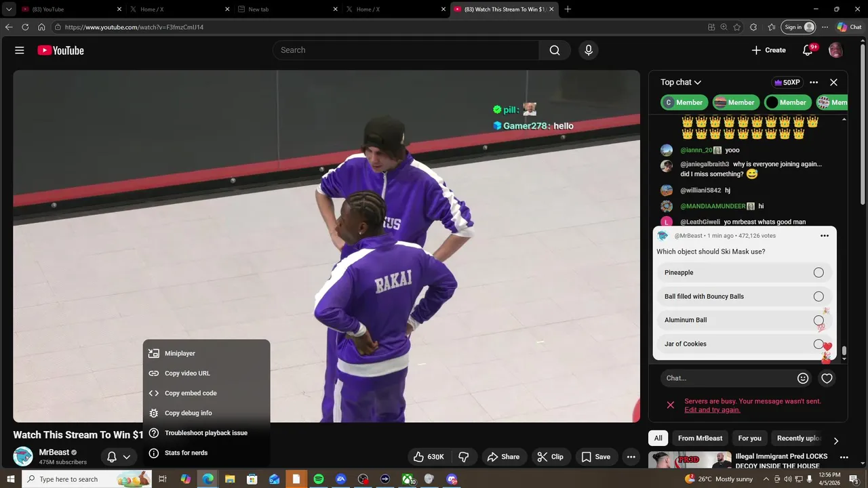The height and width of the screenshot is (488, 868).
Task: Open the more actions ellipsis below the video
Action: (x=631, y=457)
